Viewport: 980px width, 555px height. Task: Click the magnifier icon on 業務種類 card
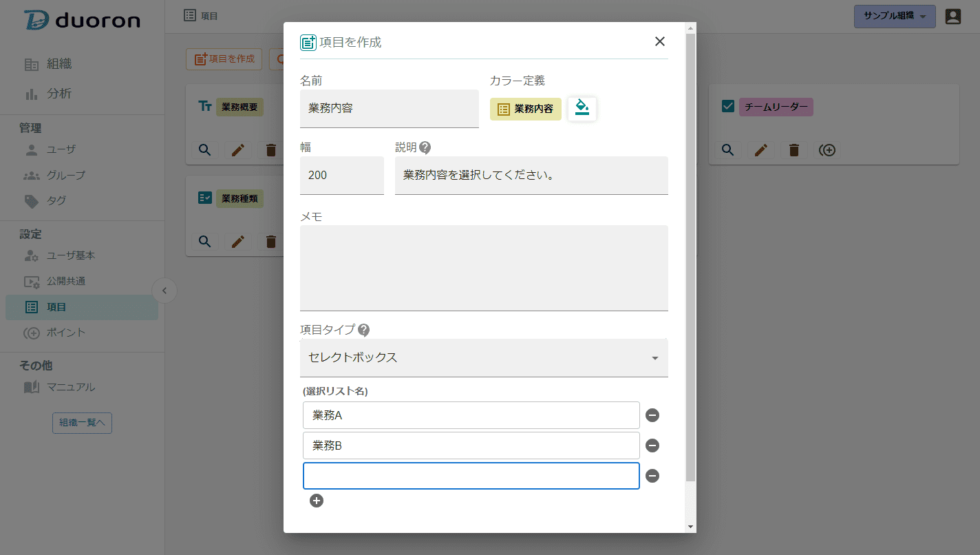pos(204,241)
